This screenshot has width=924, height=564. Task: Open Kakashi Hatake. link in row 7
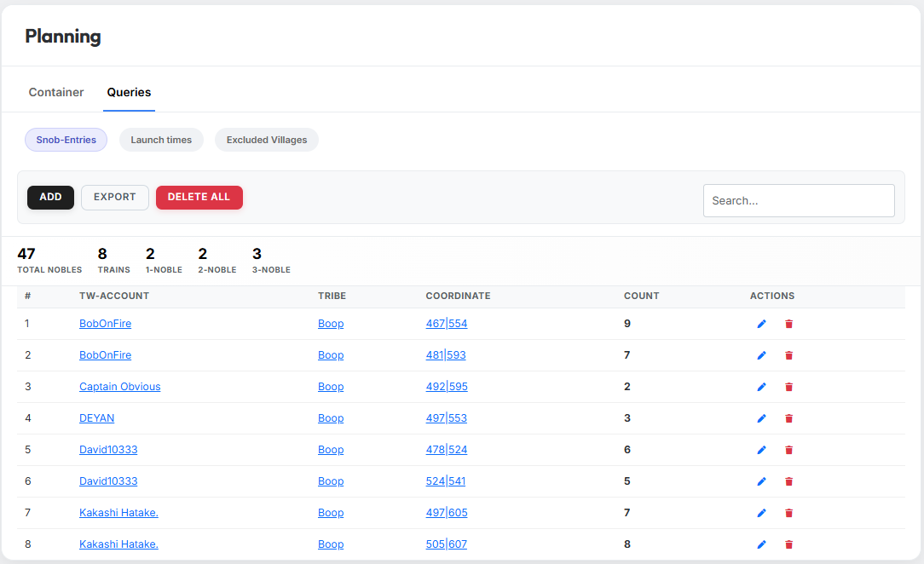(x=119, y=513)
